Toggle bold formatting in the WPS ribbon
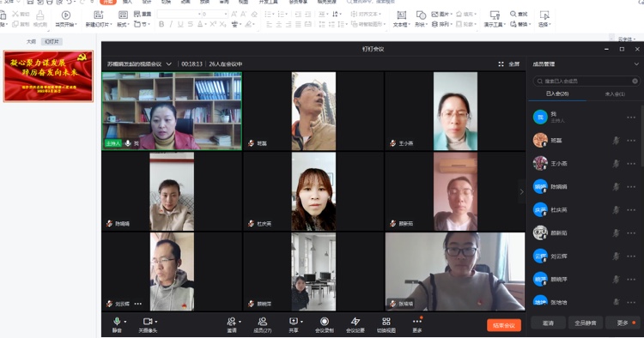This screenshot has height=338, width=644. [x=161, y=25]
